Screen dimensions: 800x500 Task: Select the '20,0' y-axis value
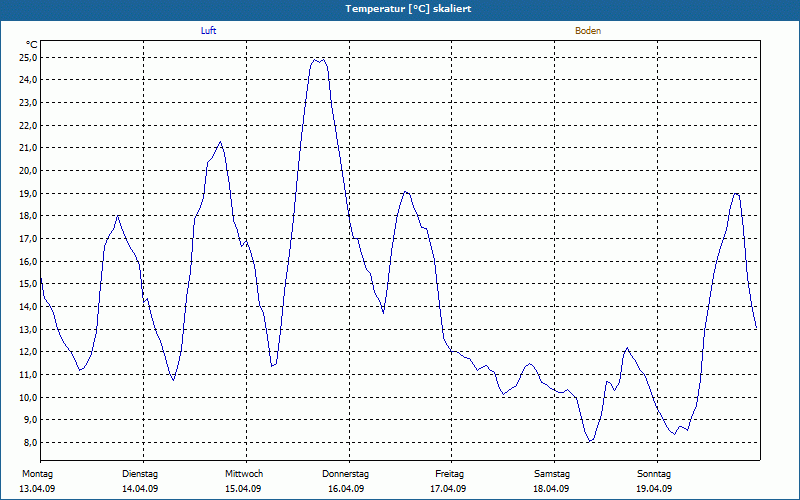28,170
